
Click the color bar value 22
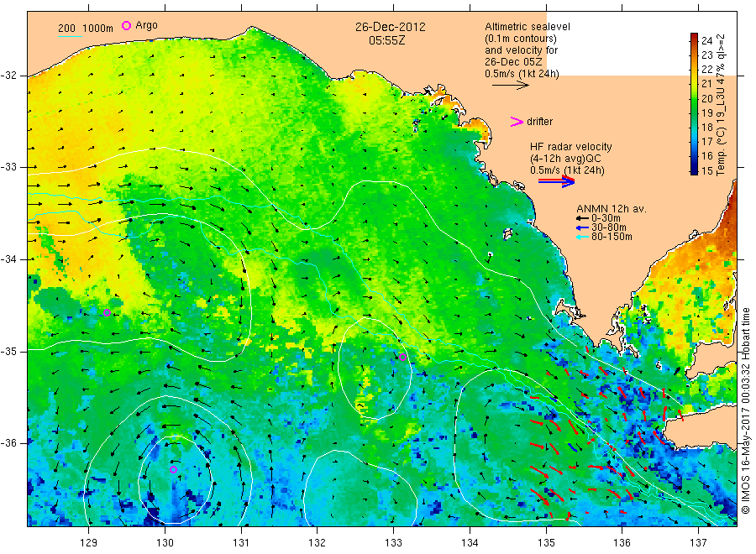pos(706,70)
